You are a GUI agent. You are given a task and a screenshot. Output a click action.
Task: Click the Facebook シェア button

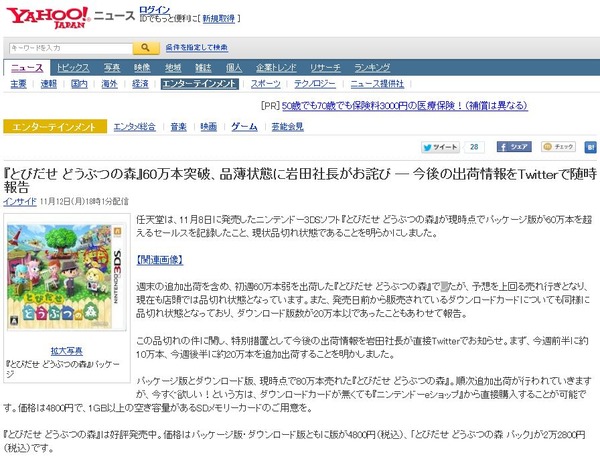point(514,147)
